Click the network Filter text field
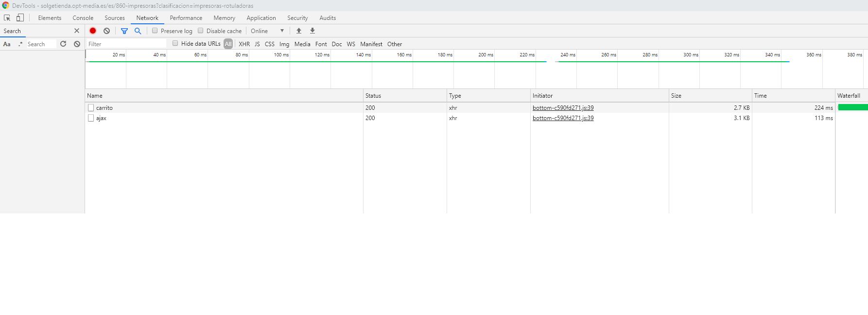Image resolution: width=868 pixels, height=315 pixels. (126, 44)
